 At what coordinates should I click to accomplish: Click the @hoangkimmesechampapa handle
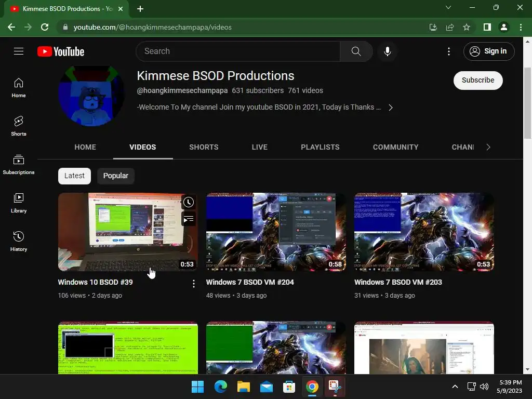[182, 90]
